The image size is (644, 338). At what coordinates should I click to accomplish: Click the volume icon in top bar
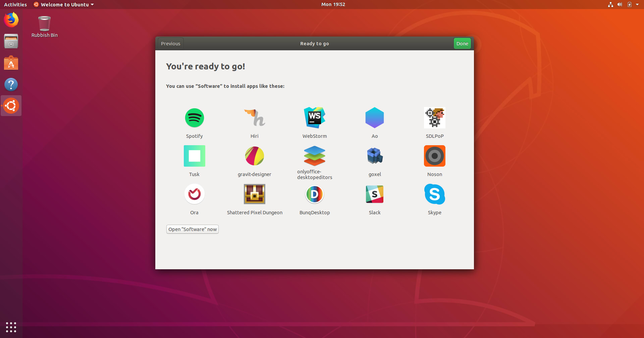coord(620,4)
